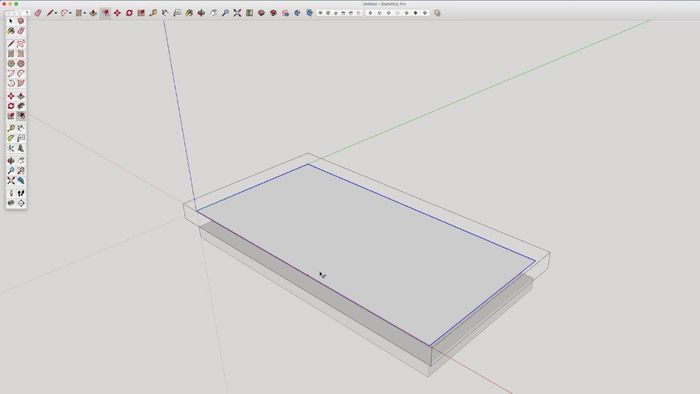Viewport: 700px width, 394px height.
Task: Activate the Move tool in left palette
Action: pos(11,96)
